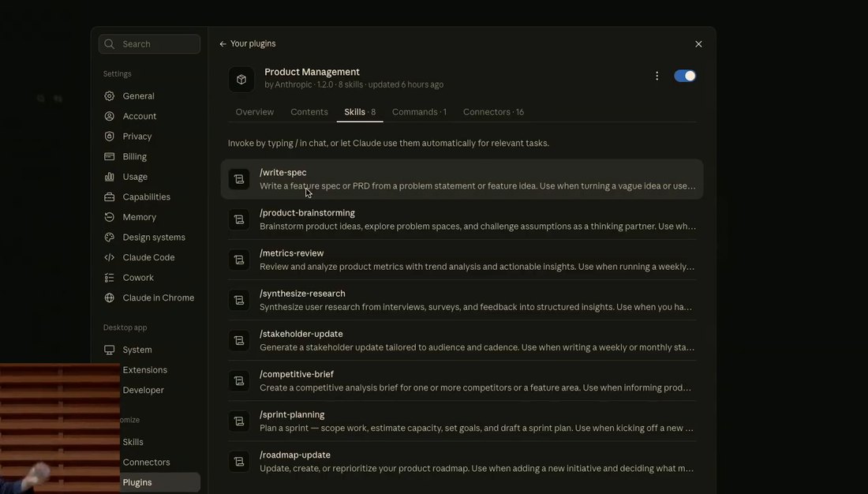Open the /stakeholder-update skill
The height and width of the screenshot is (494, 868).
click(462, 341)
